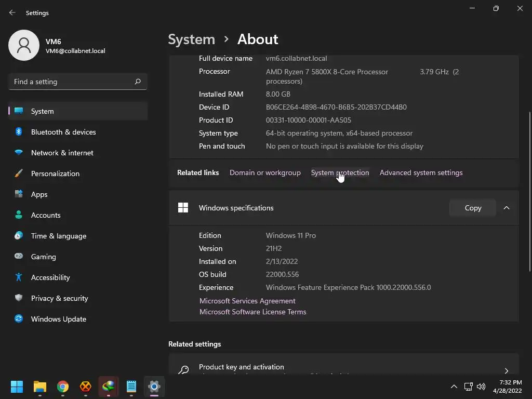Copy the Windows specifications
Viewport: 532px width, 399px height.
(x=473, y=208)
